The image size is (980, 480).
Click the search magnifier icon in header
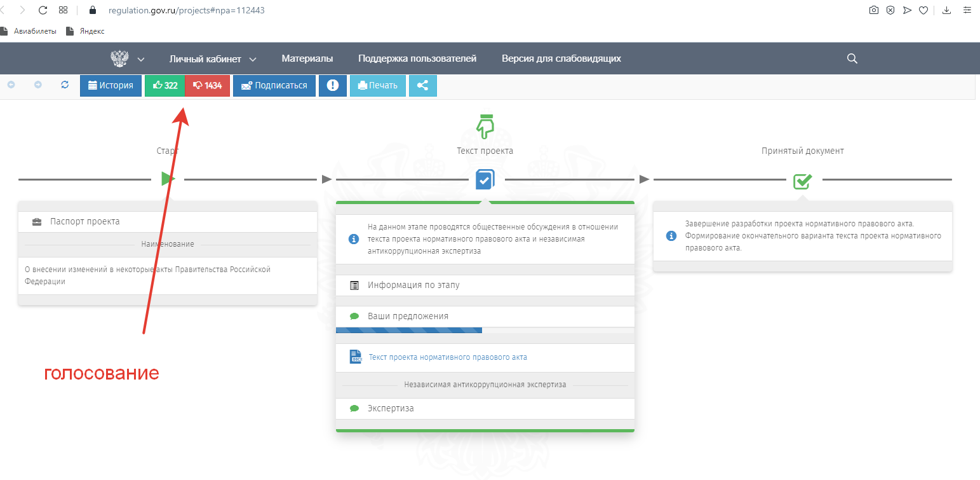[x=852, y=58]
